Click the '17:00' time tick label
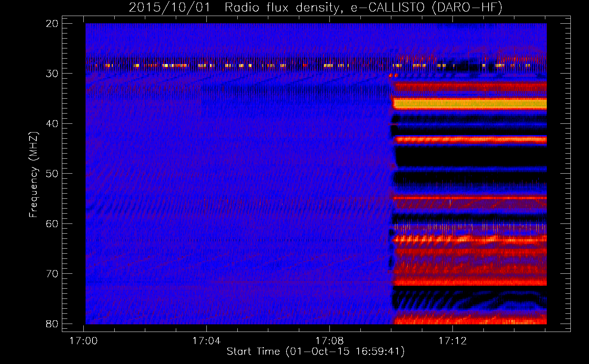This screenshot has width=589, height=364. click(84, 341)
